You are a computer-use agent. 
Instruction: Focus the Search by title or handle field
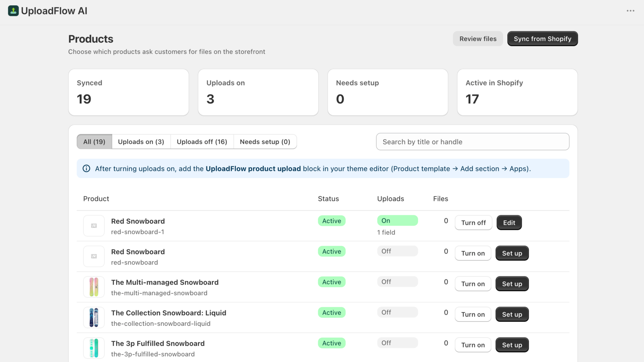[473, 142]
